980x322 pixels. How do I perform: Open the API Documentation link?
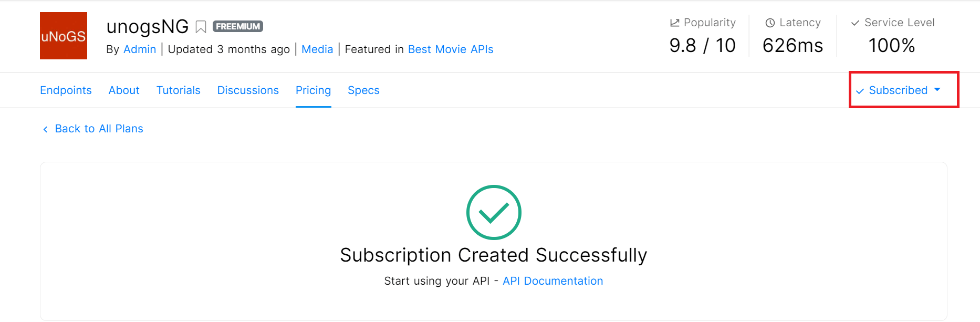coord(553,281)
